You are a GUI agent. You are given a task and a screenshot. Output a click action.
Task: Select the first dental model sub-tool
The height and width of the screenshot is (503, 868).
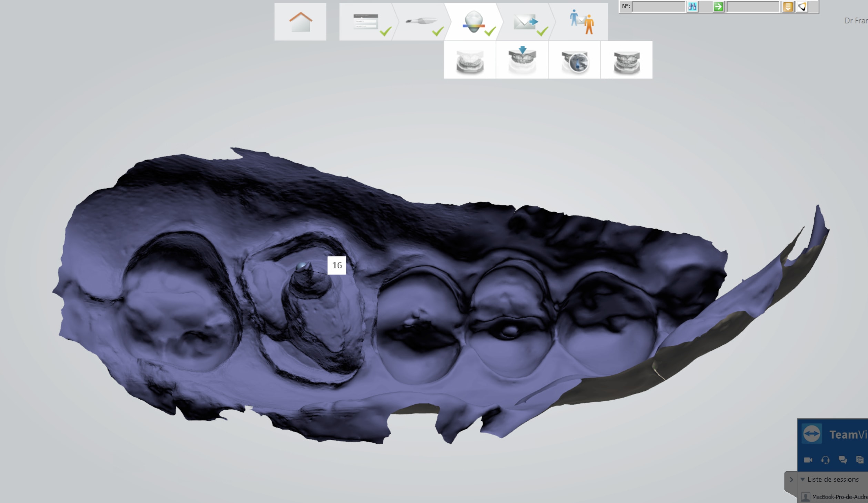tap(470, 60)
